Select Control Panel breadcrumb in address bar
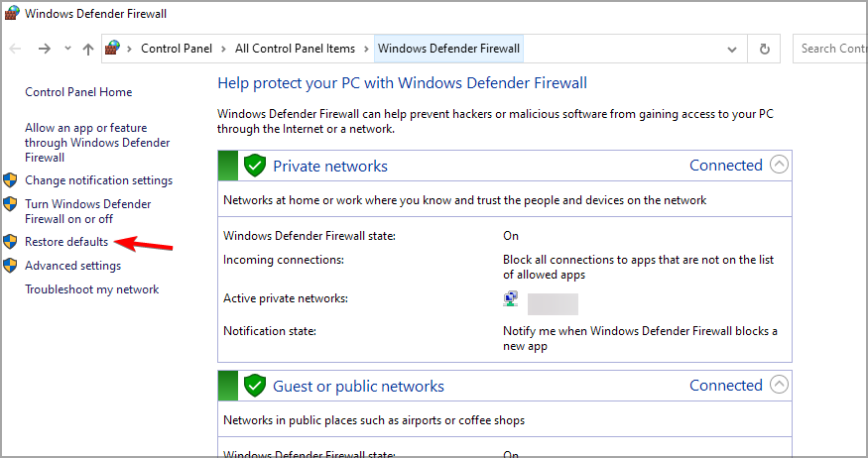The height and width of the screenshot is (458, 868). (177, 49)
